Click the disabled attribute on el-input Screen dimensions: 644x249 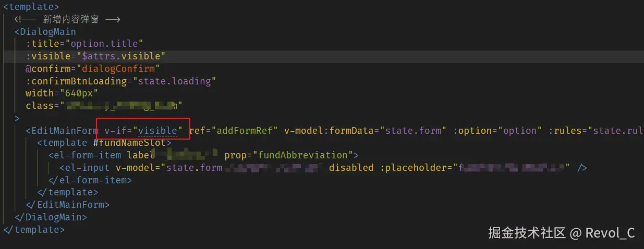point(351,168)
